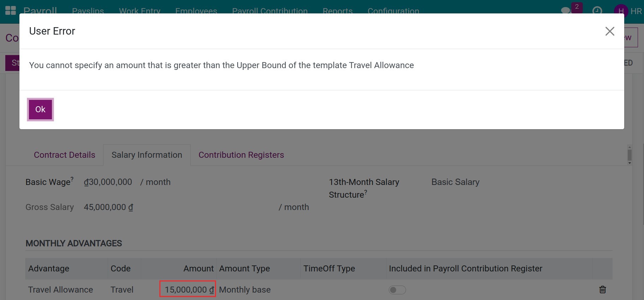Open the Monthly base amount type selector

pyautogui.click(x=245, y=290)
